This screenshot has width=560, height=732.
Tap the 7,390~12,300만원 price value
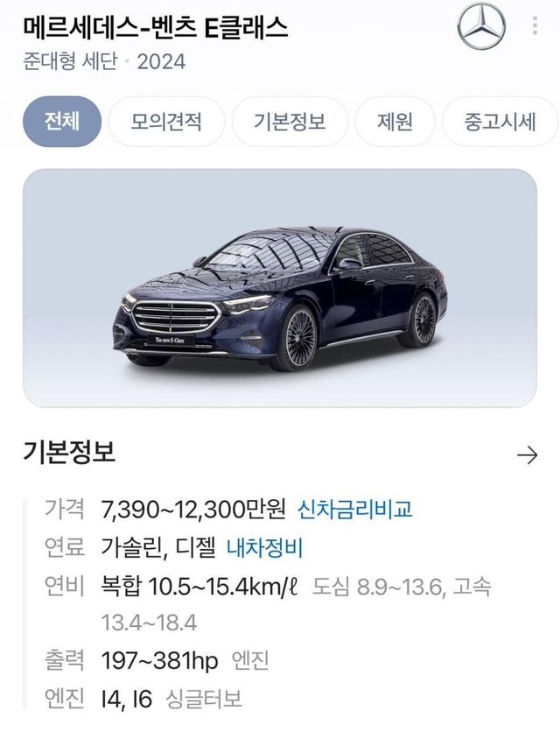pyautogui.click(x=195, y=509)
